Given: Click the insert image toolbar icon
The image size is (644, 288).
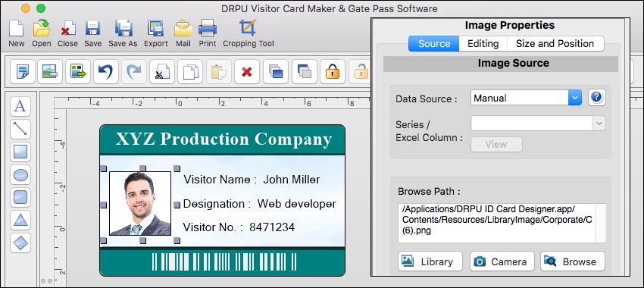Looking at the screenshot, I should pyautogui.click(x=50, y=72).
